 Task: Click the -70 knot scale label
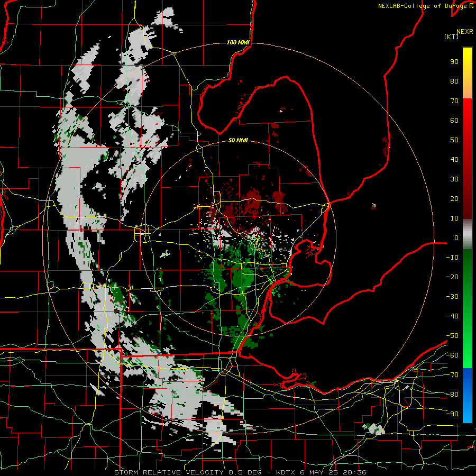point(452,375)
